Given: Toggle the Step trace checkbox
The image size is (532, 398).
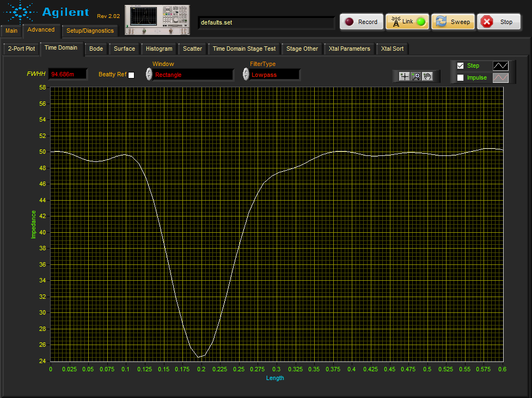Looking at the screenshot, I should point(460,65).
